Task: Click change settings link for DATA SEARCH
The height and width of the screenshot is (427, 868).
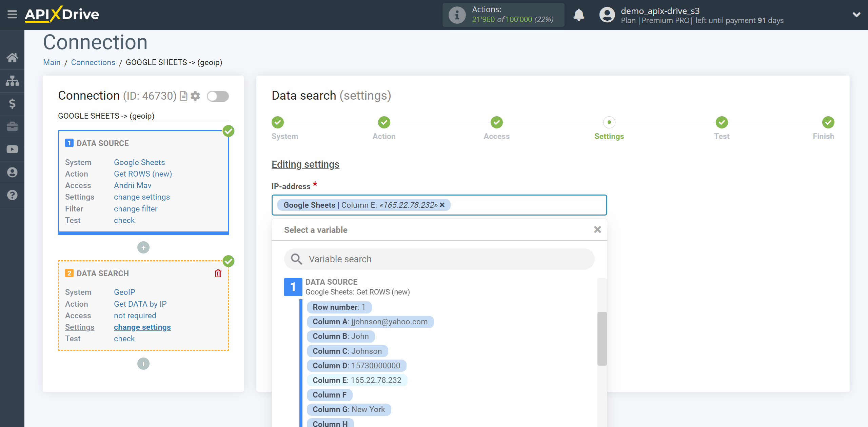Action: point(142,327)
